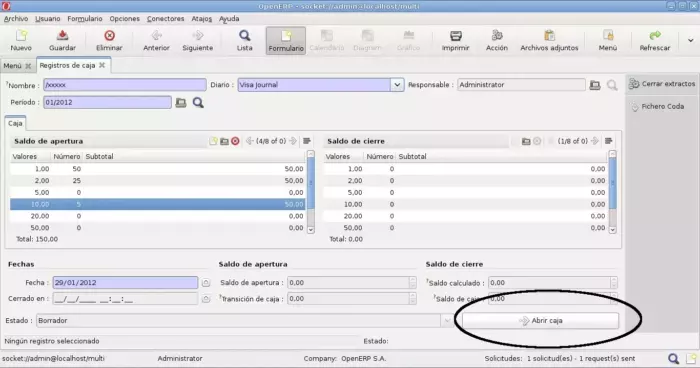Open the Usuario menu
Viewport: 700px width, 368px height.
coord(48,19)
